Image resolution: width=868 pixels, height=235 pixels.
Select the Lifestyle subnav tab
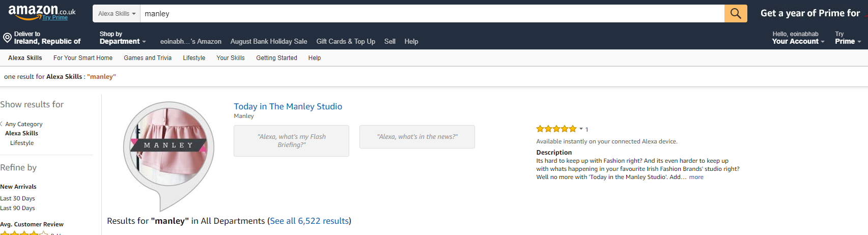194,58
